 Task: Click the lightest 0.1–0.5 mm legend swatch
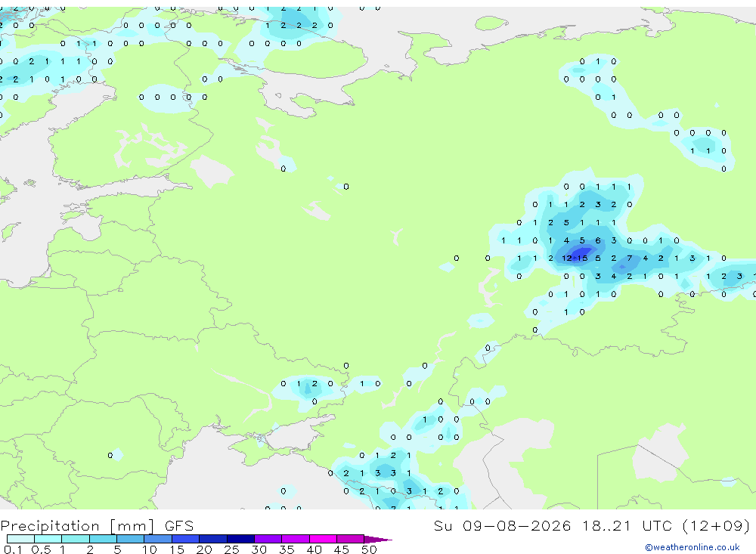point(20,539)
